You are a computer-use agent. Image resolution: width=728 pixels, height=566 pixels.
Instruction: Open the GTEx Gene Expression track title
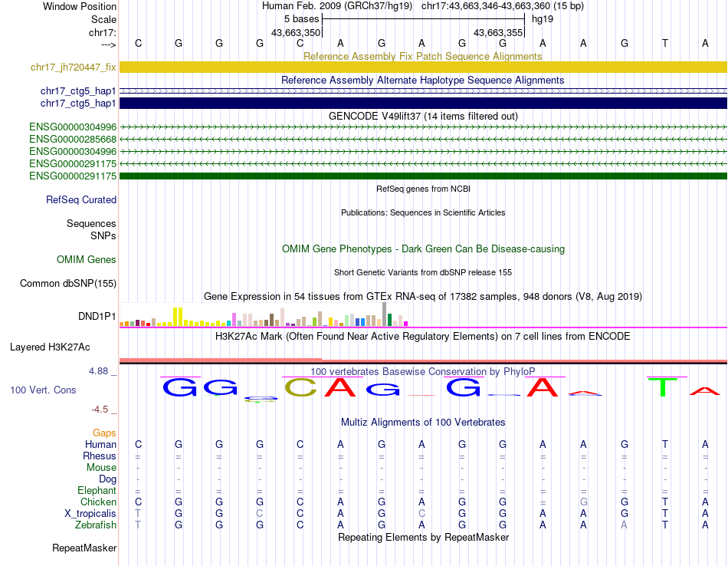click(423, 297)
